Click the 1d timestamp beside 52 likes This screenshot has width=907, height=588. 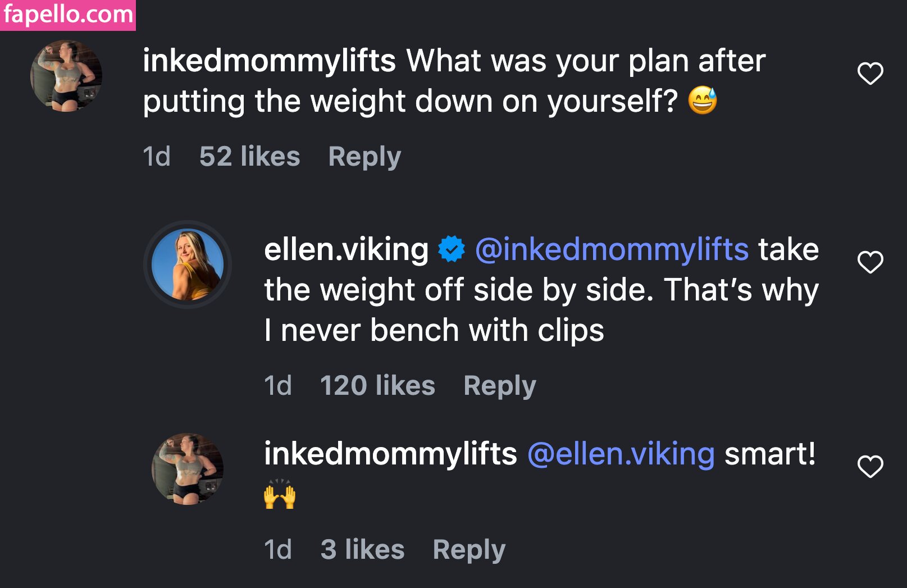point(156,157)
